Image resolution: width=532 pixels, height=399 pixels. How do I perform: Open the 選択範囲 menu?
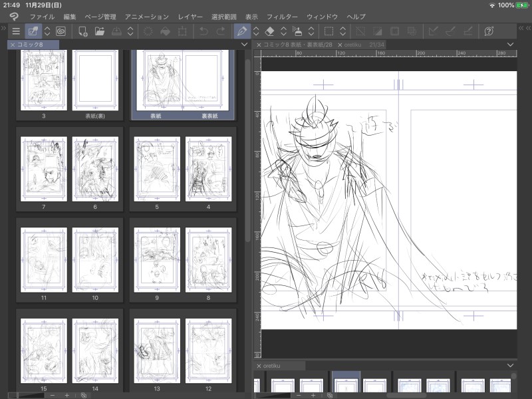(x=223, y=17)
